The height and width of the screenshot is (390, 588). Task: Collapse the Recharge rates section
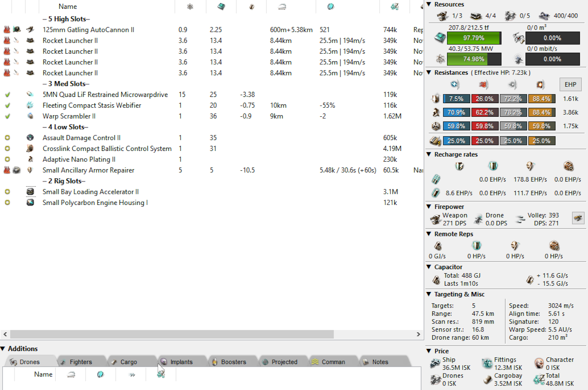pos(429,154)
